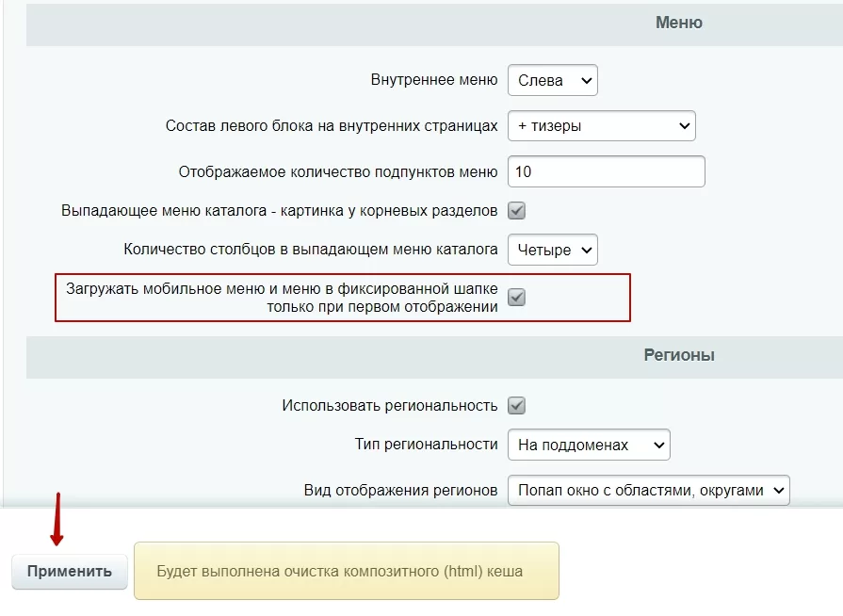
Task: Click the chevron of Попап окно select
Action: click(779, 490)
